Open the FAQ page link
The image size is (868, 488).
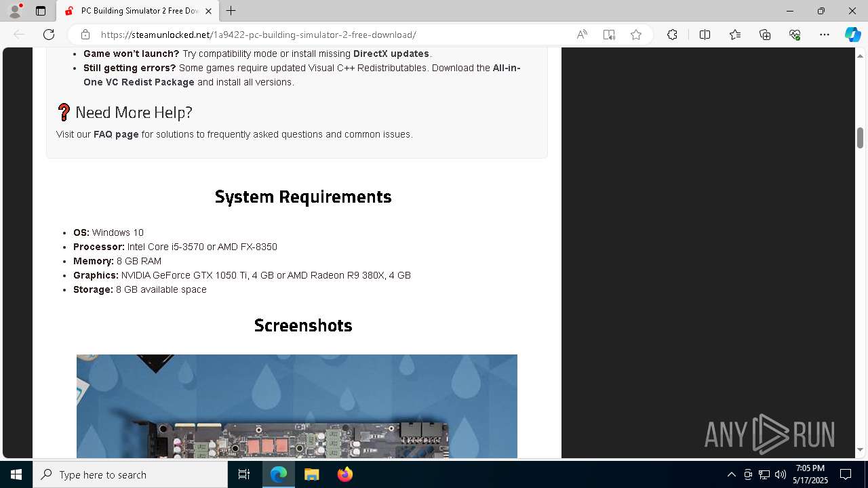[x=116, y=134]
